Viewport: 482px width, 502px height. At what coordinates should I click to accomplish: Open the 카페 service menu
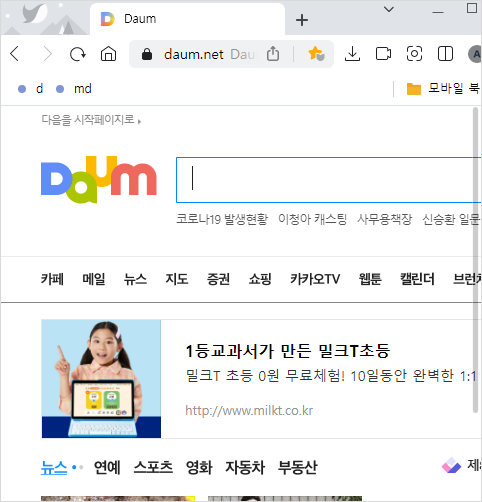[52, 279]
